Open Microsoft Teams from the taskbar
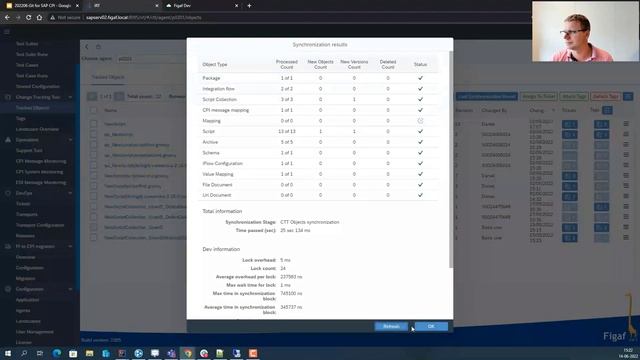This screenshot has height=360, width=640. point(171,353)
